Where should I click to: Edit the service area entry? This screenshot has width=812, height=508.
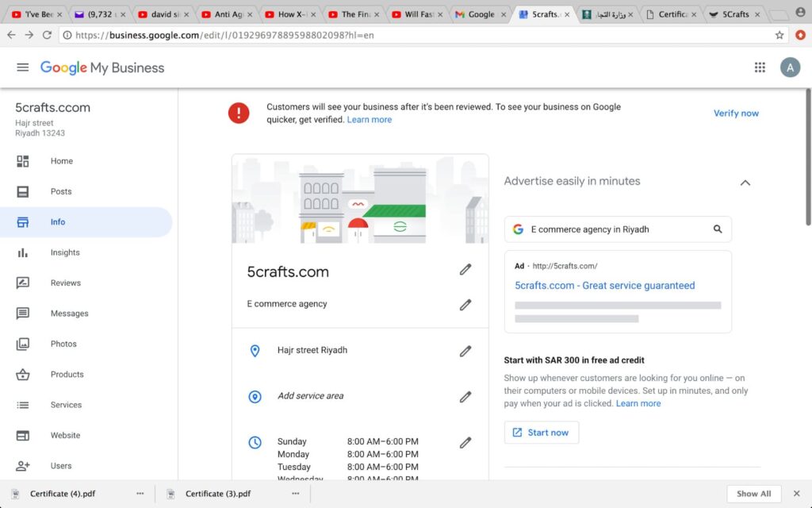tap(465, 397)
